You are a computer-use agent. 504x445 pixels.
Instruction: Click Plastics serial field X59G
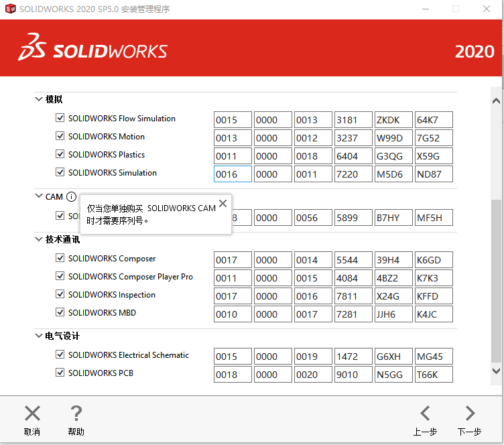(434, 156)
